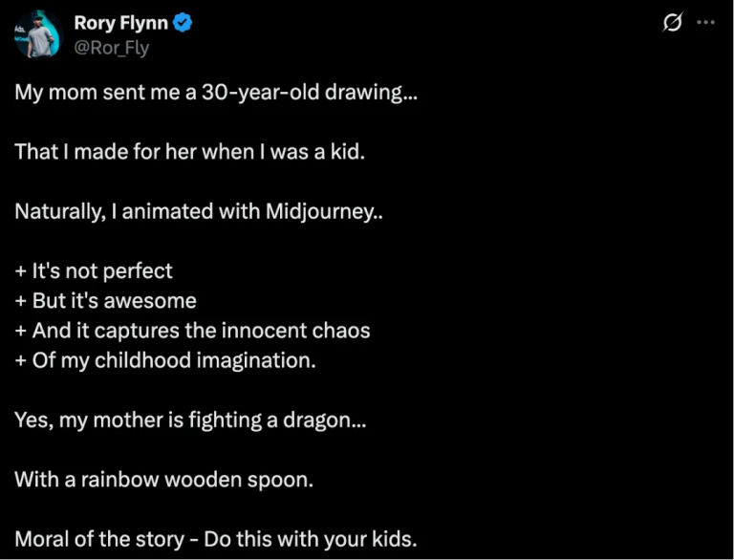Open the Rory Flynn display name link
734x560 pixels.
click(119, 23)
